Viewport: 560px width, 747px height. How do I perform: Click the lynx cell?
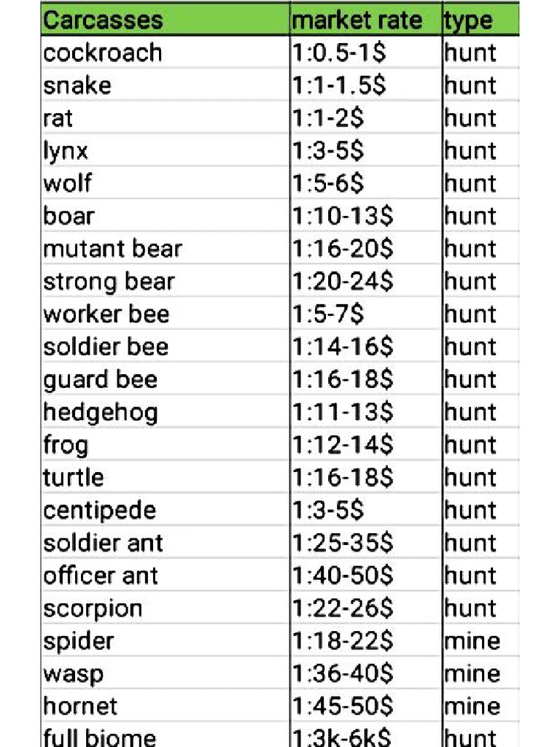[66, 151]
